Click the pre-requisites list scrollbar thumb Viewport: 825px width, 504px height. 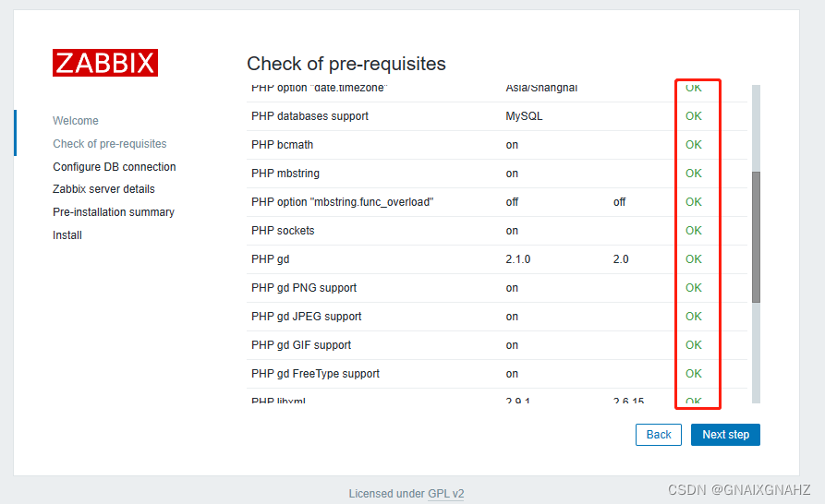point(756,237)
